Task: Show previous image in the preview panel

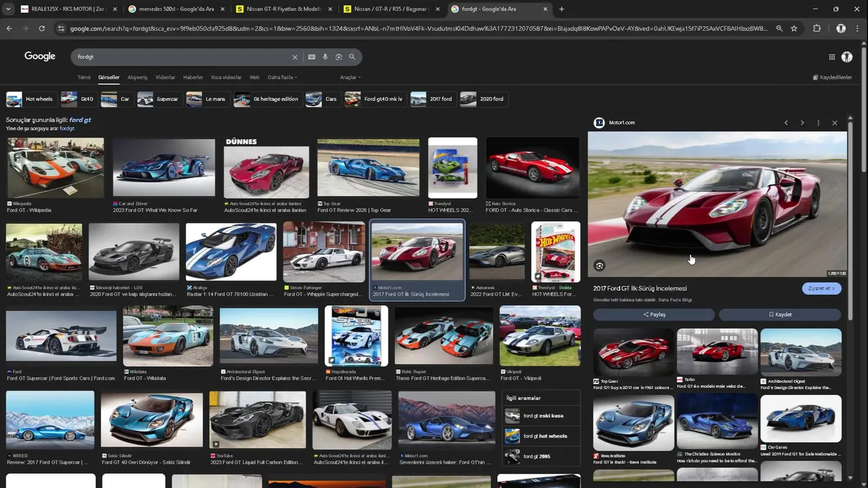Action: (x=786, y=123)
